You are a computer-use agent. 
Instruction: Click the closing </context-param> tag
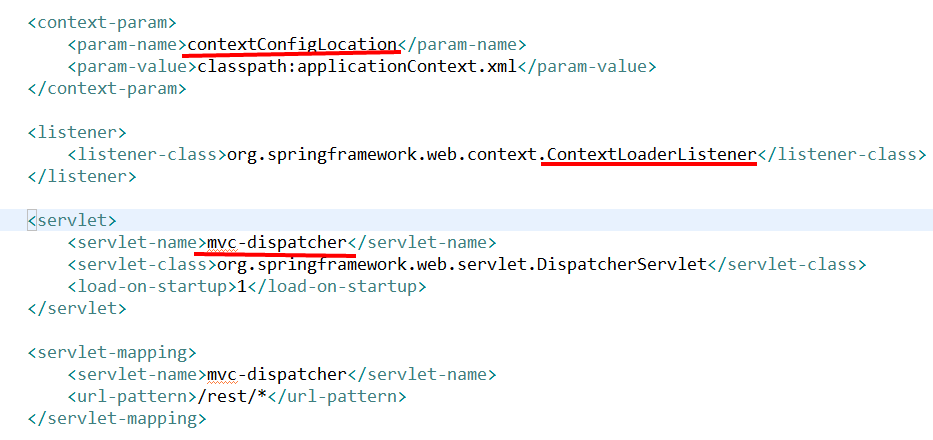pyautogui.click(x=107, y=89)
